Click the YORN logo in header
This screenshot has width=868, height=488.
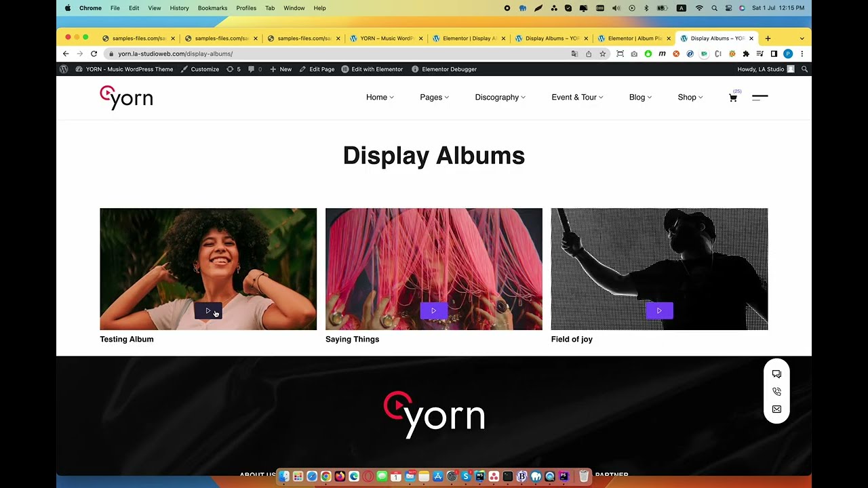coord(126,98)
